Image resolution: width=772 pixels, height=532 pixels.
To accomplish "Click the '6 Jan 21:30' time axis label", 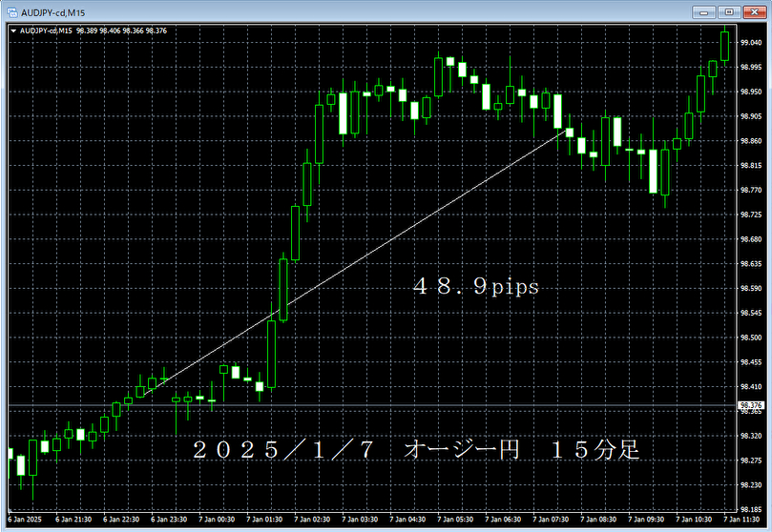I will (x=73, y=520).
